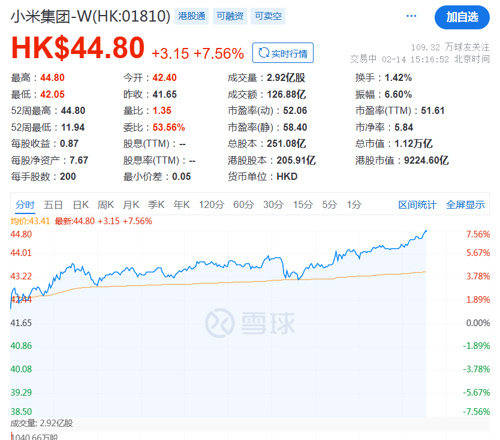Image resolution: width=500 pixels, height=440 pixels.
Task: Click the 振幅 value 6.60%
Action: [x=398, y=94]
